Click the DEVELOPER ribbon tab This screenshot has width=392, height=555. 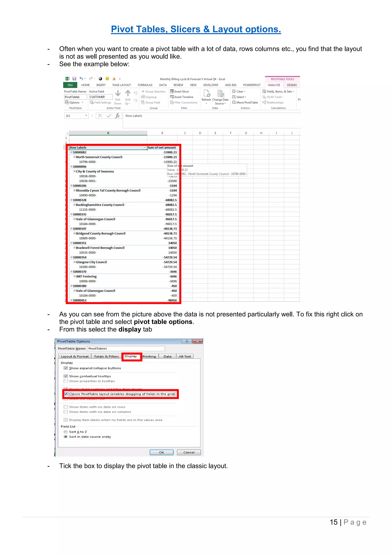[211, 85]
